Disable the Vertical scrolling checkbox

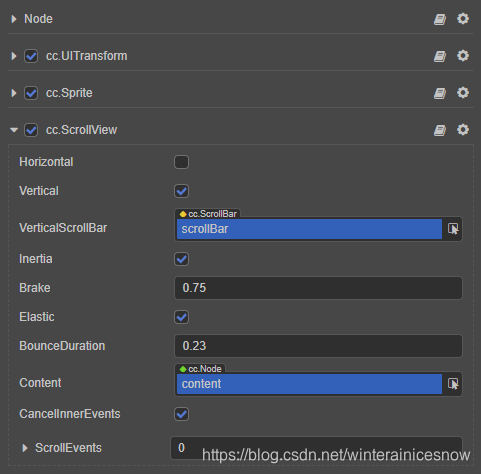181,191
